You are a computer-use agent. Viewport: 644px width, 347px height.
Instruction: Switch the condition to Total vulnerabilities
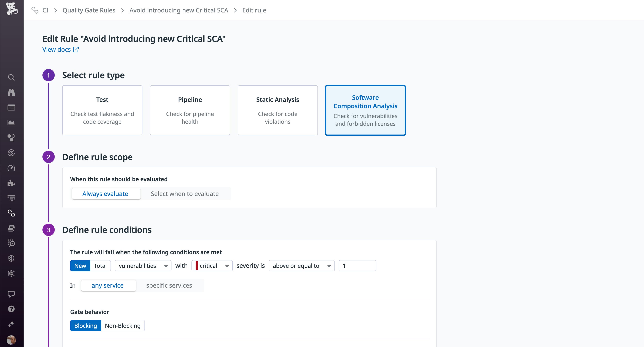pyautogui.click(x=100, y=266)
